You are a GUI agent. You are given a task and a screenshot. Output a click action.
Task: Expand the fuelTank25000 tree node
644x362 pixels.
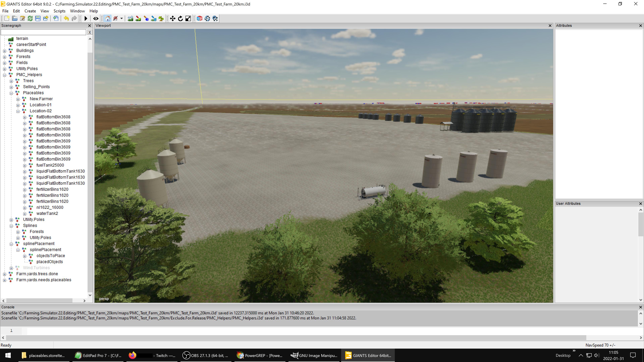[25, 165]
